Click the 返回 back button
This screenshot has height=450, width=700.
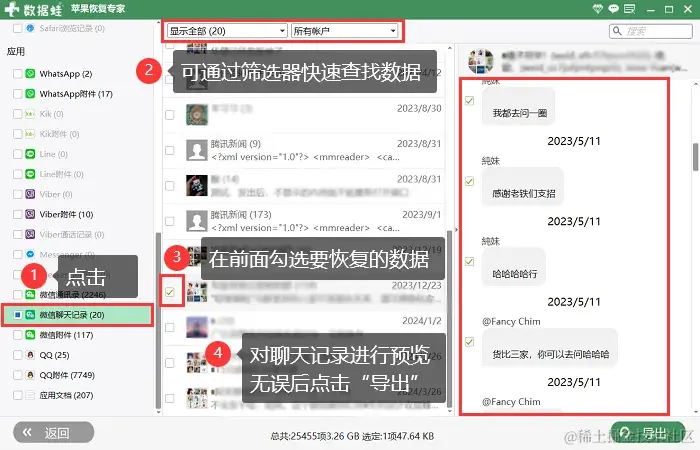54,432
